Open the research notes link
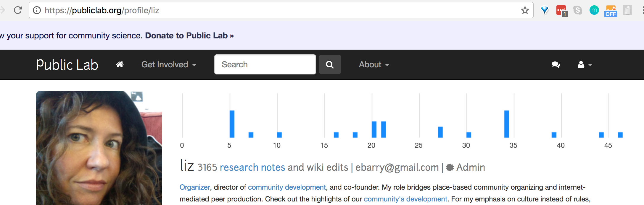This screenshot has width=644, height=205. point(252,167)
